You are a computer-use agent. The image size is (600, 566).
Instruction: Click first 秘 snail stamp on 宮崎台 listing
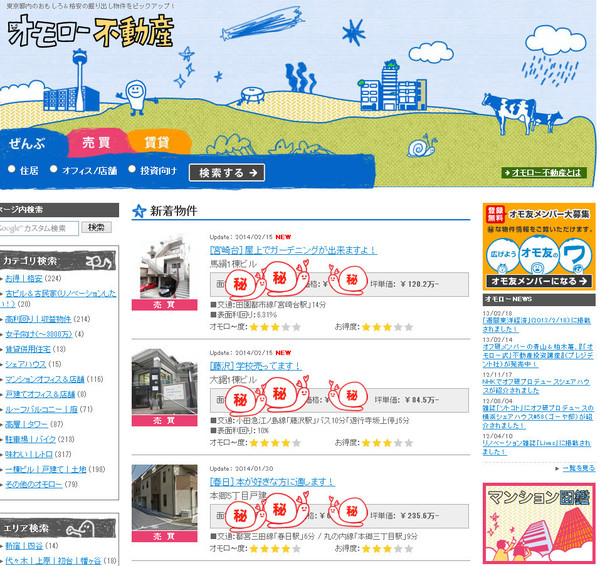(241, 283)
